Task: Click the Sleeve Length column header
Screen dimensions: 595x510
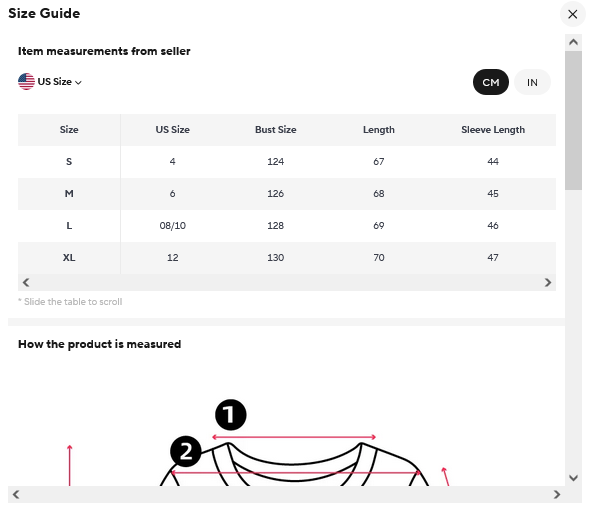Action: (x=493, y=130)
